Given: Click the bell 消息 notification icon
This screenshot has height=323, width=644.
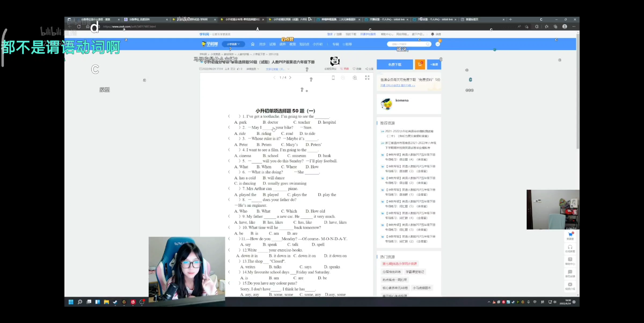Looking at the screenshot, I should pos(436,34).
